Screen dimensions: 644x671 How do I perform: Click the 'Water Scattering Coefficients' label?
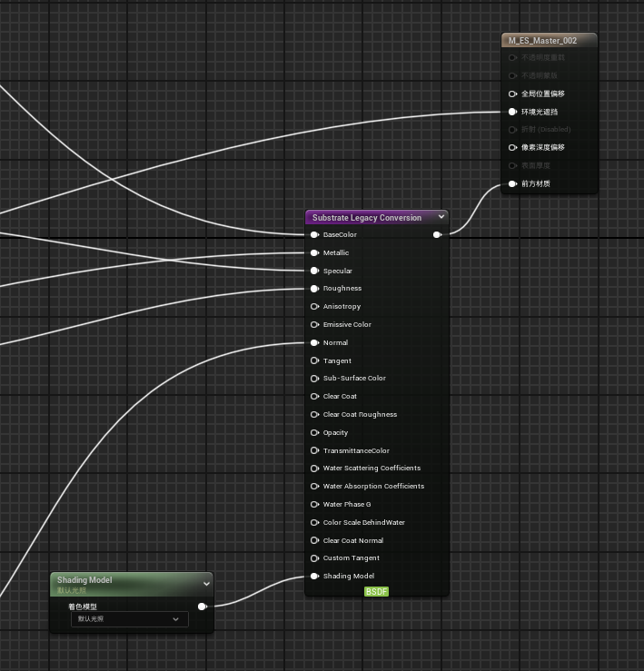pyautogui.click(x=372, y=469)
